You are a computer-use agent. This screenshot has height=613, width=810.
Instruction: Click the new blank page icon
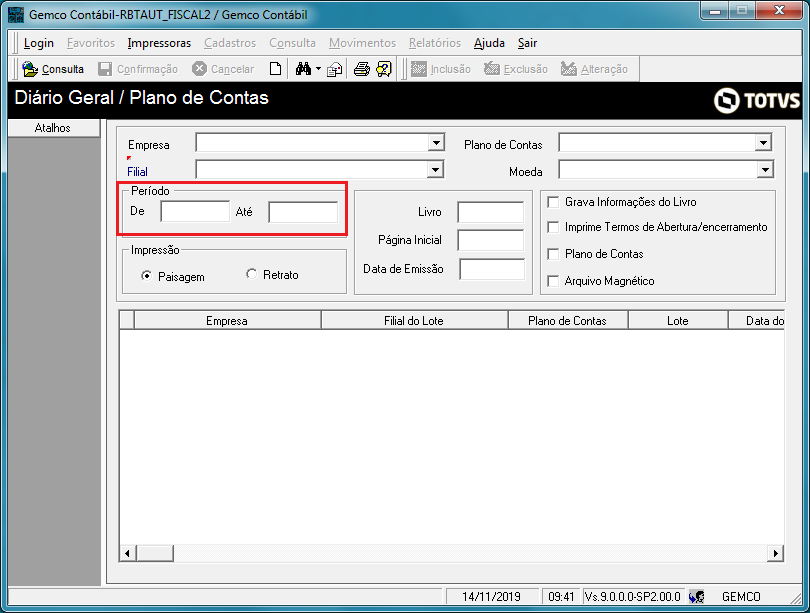[275, 69]
